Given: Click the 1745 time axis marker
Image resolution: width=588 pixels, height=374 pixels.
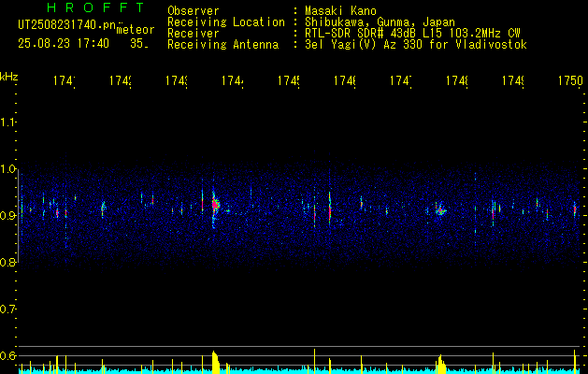Looking at the screenshot, I should [288, 81].
